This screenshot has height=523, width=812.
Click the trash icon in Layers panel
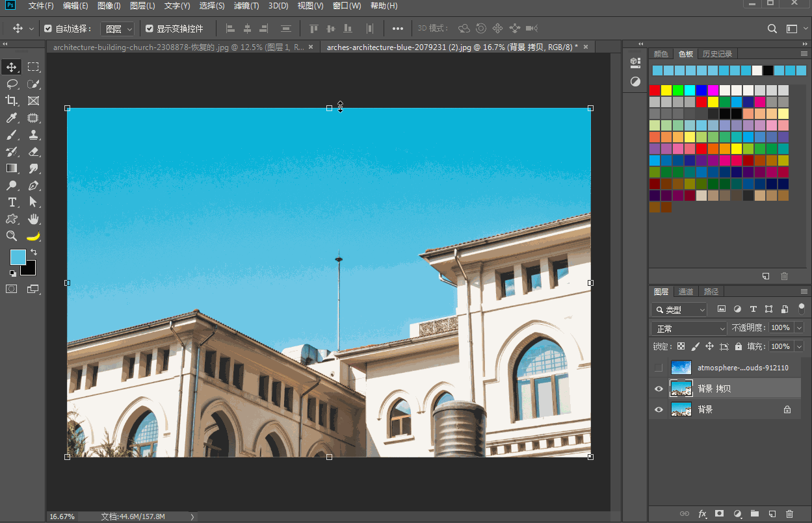(789, 513)
